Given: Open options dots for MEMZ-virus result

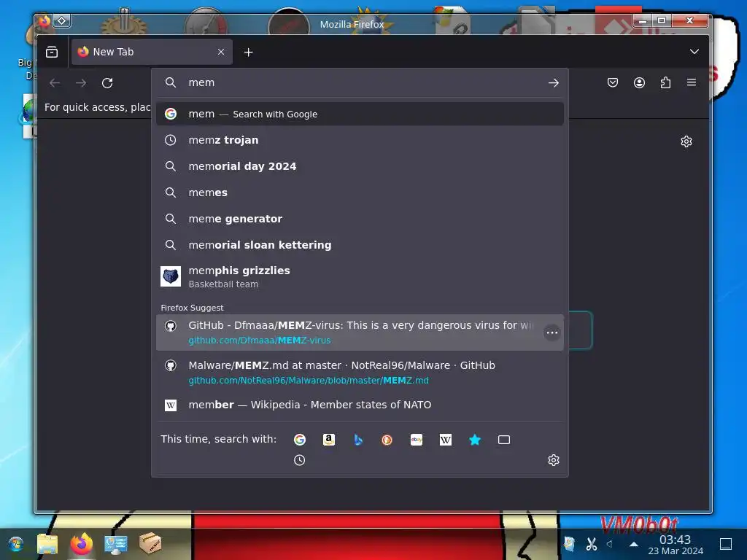Looking at the screenshot, I should [551, 332].
